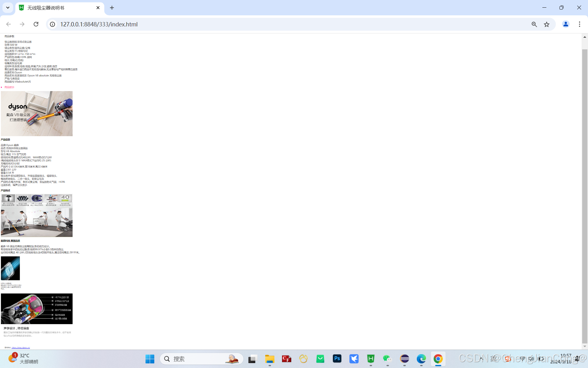Select the 声学设计,降低噪音 caption
Screen dimensions: 588x368
point(16,328)
